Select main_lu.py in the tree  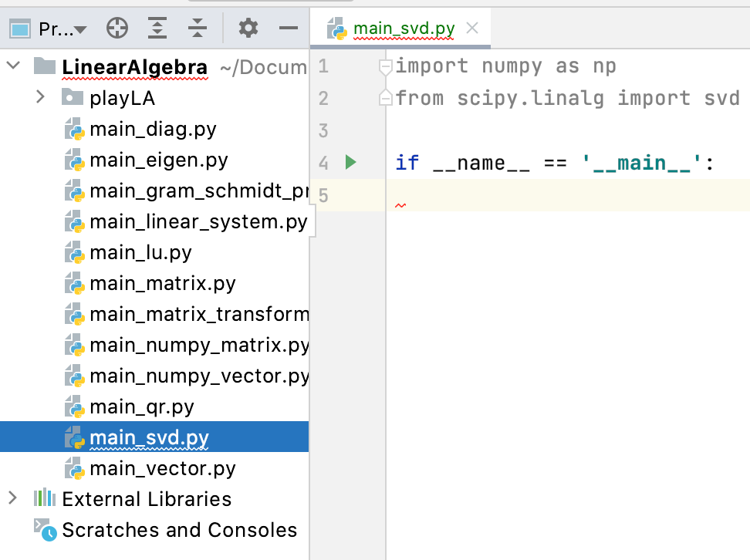[140, 252]
